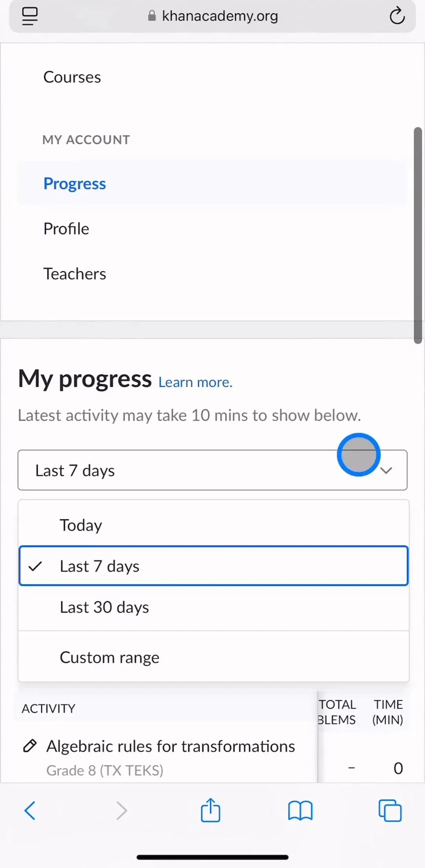Image resolution: width=425 pixels, height=868 pixels.
Task: Tap the Safari back arrow
Action: [30, 811]
